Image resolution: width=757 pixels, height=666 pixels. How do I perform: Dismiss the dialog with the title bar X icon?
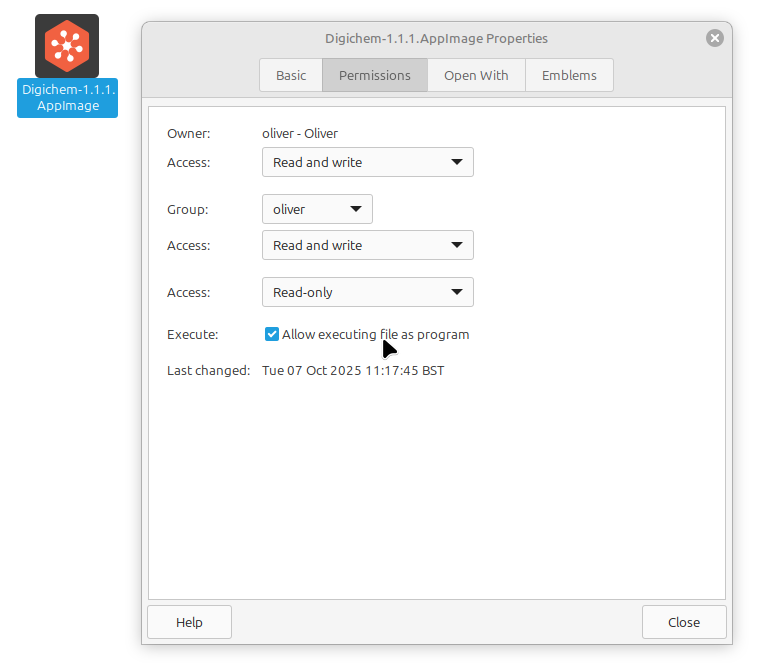point(714,38)
